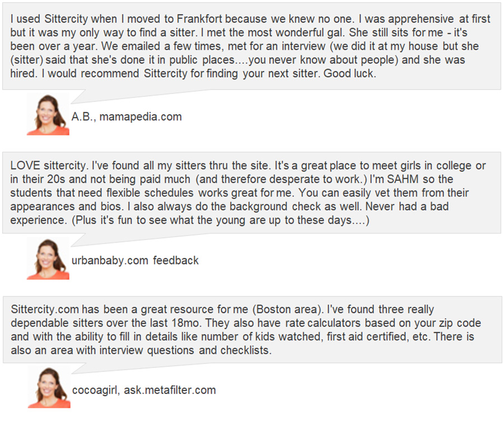Click cocoagirl's avatar photo
The width and height of the screenshot is (504, 428).
pyautogui.click(x=49, y=387)
